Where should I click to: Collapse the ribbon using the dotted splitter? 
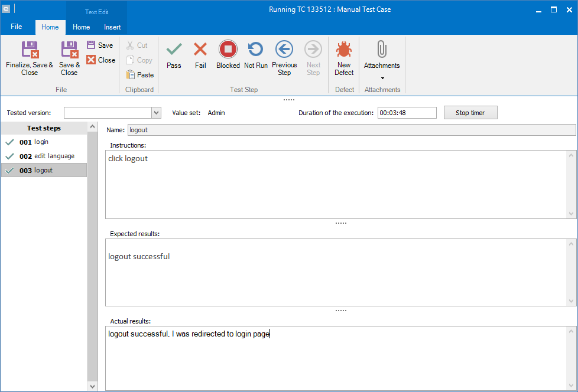[x=289, y=100]
